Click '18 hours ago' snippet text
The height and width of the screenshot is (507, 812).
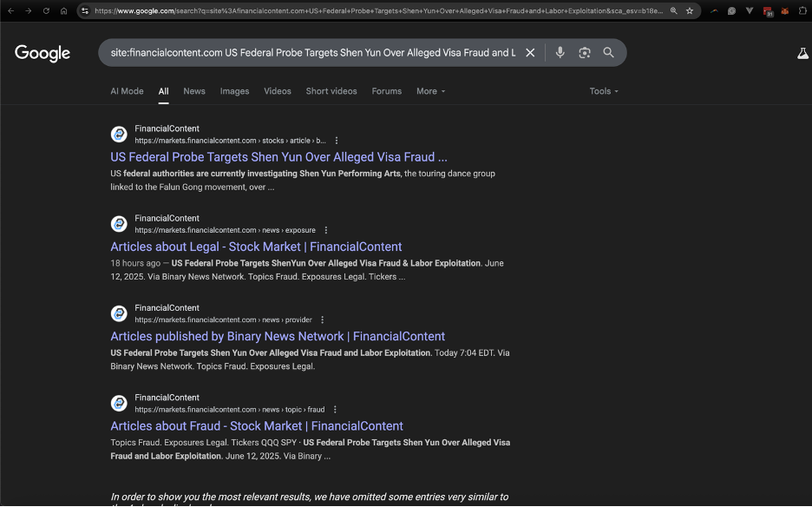coord(135,263)
